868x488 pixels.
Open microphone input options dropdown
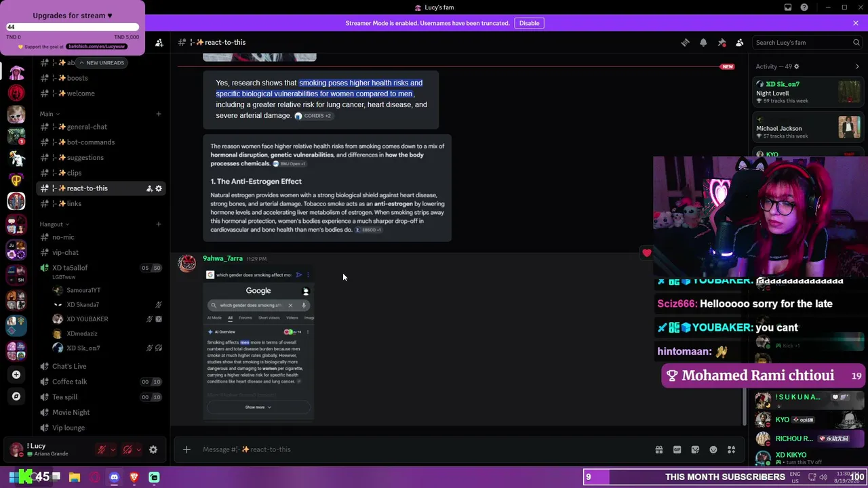[113, 449]
